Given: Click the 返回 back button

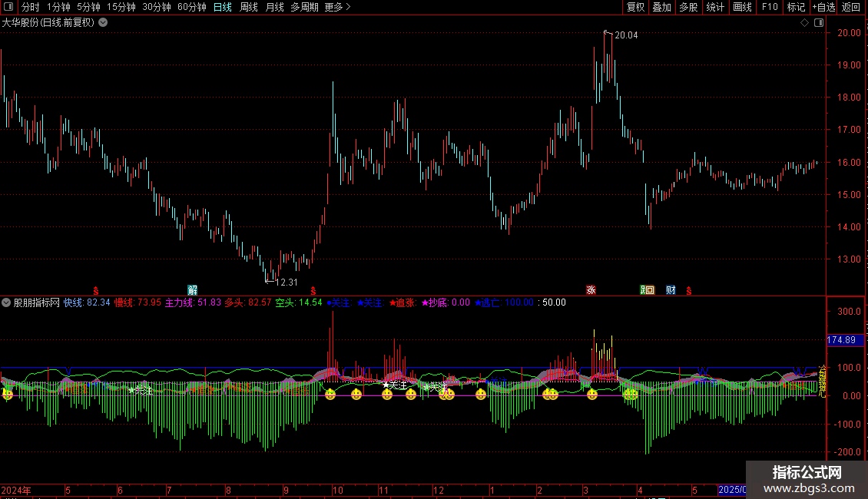Looking at the screenshot, I should 851,7.
